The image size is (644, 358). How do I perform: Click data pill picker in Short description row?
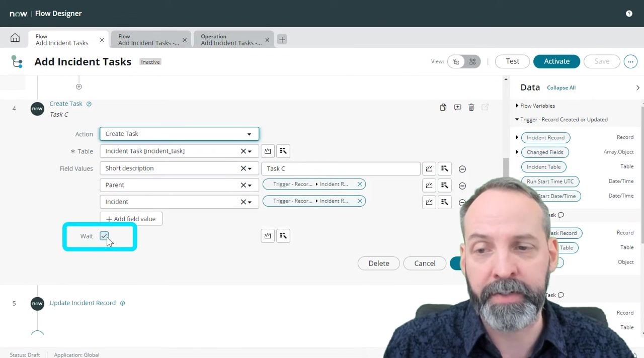(445, 169)
